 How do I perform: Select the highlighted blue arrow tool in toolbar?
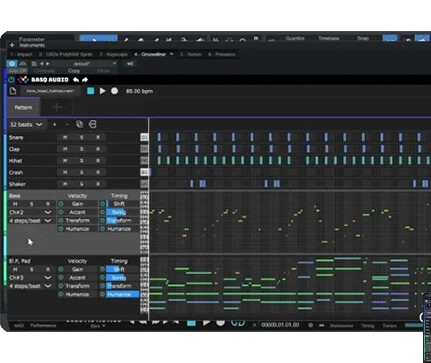tap(98, 38)
